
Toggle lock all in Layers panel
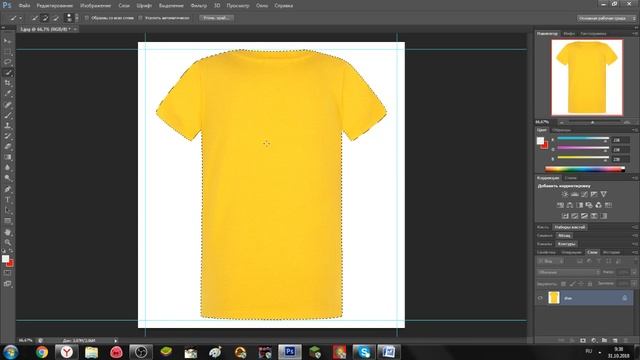pyautogui.click(x=590, y=284)
